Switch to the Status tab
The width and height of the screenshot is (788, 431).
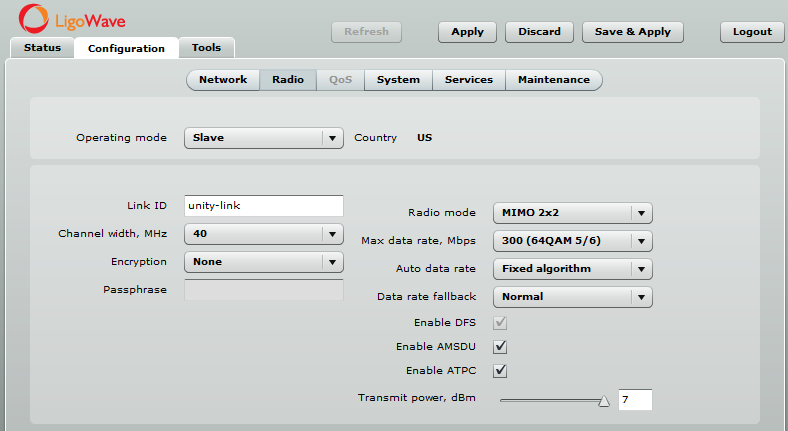[x=42, y=48]
